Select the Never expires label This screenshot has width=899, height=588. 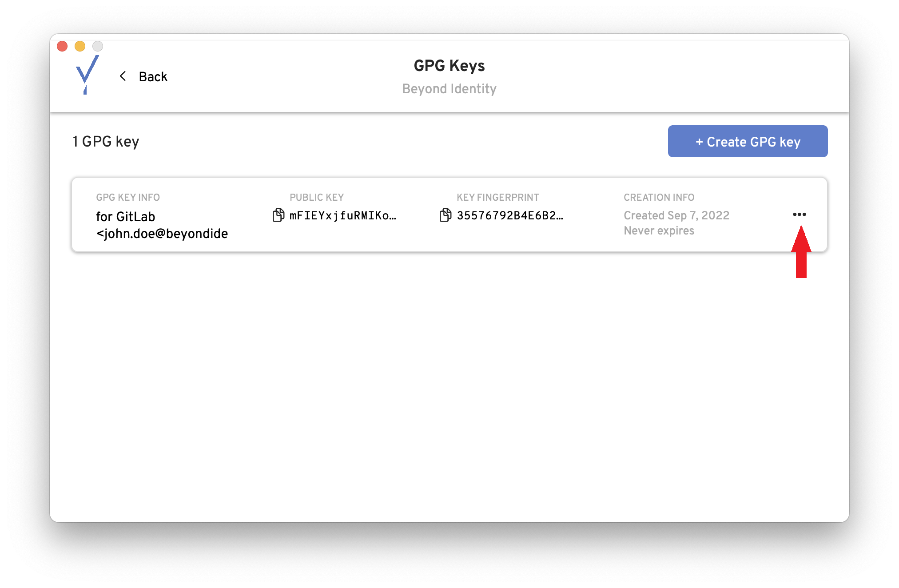point(659,230)
